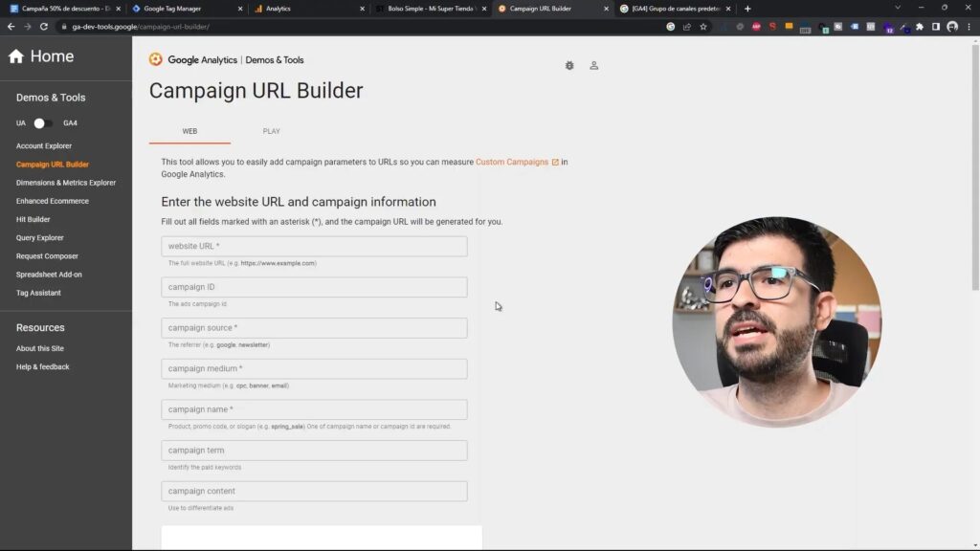The height and width of the screenshot is (551, 980).
Task: Click the user account person icon
Action: (593, 65)
